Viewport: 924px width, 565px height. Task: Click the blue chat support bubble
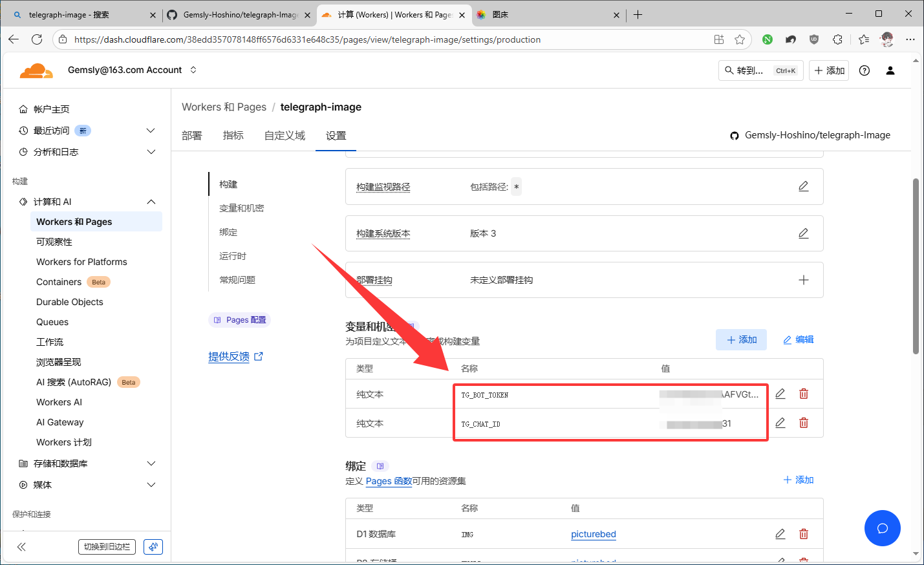[x=882, y=528]
